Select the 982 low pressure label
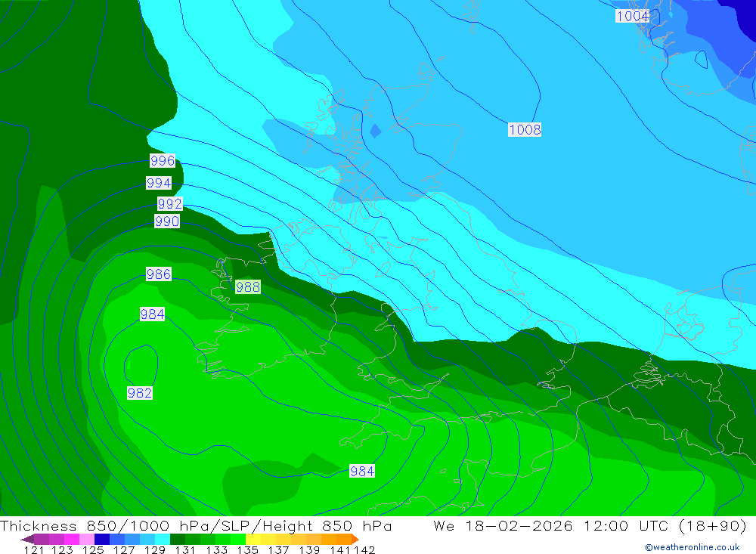Viewport: 756px width, 554px height. tap(140, 393)
